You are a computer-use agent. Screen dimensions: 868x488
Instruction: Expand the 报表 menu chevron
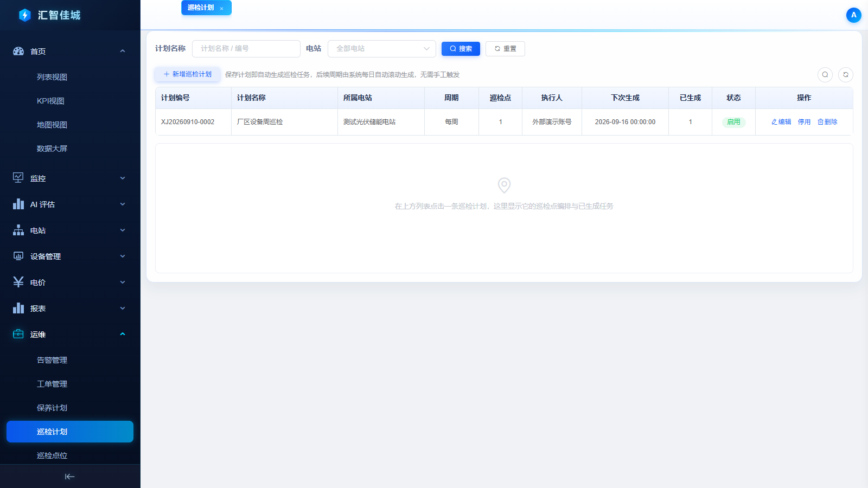pyautogui.click(x=123, y=308)
